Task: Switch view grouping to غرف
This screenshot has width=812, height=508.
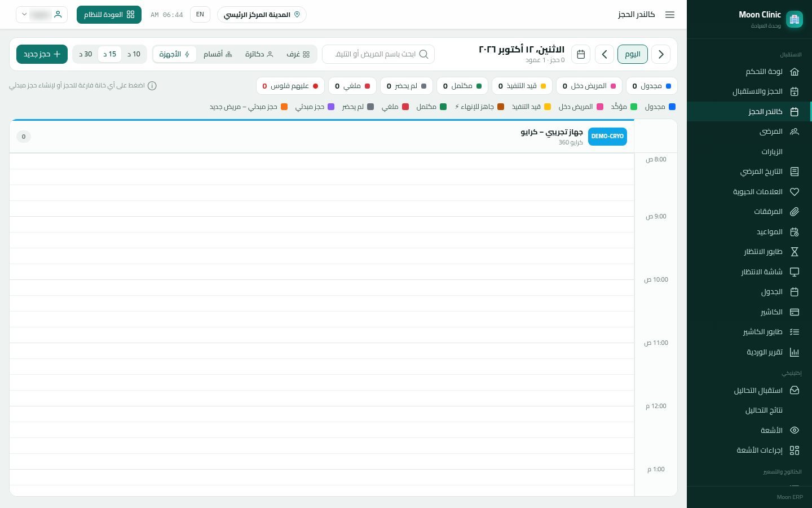Action: 298,54
